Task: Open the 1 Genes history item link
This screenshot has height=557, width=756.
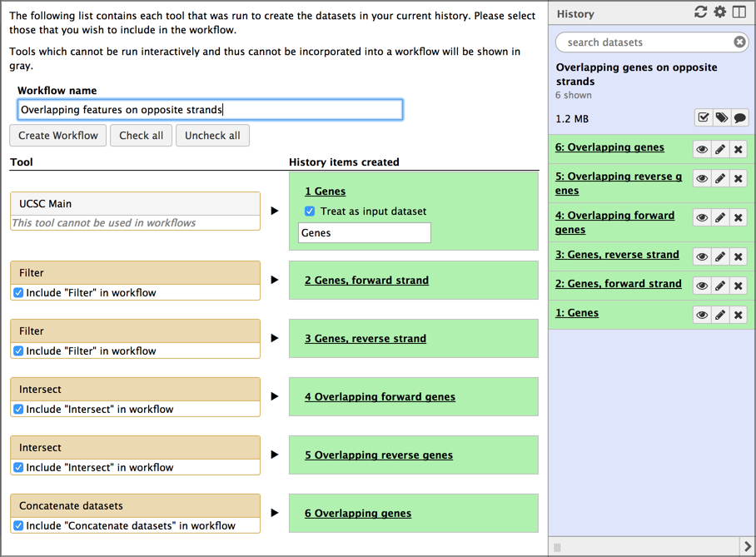Action: point(325,191)
